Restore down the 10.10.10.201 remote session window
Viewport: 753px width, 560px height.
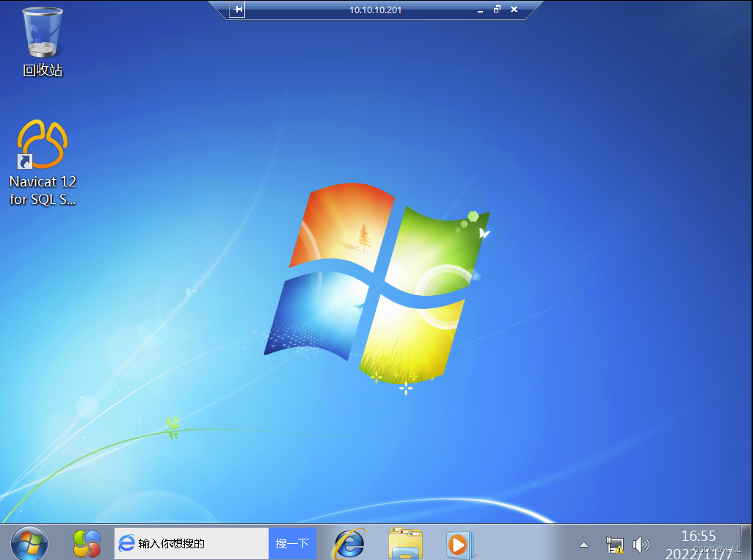497,9
